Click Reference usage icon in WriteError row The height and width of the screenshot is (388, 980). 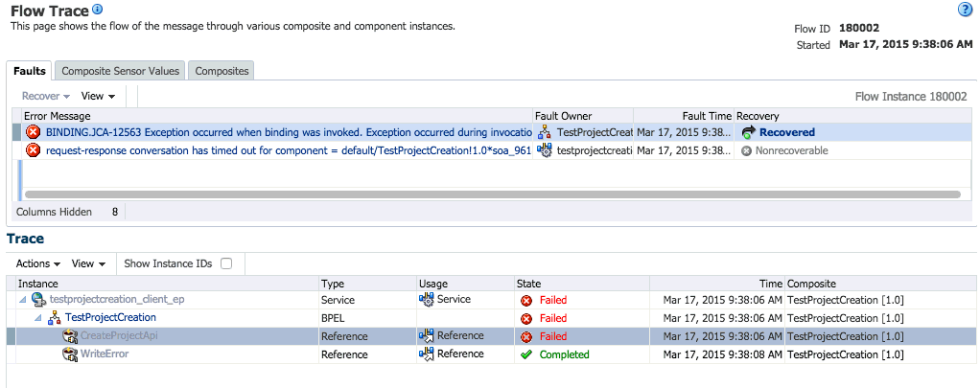point(427,354)
